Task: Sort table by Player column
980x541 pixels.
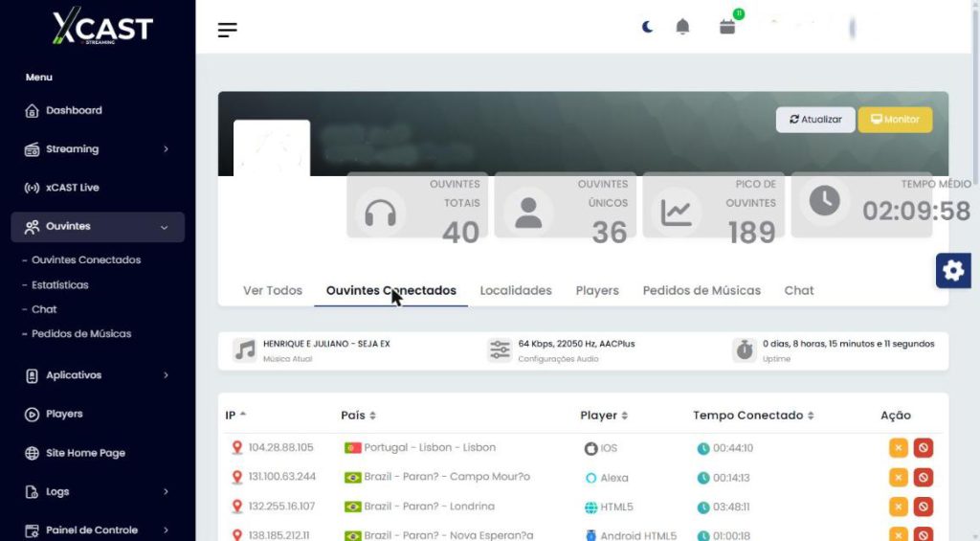Action: pos(604,416)
